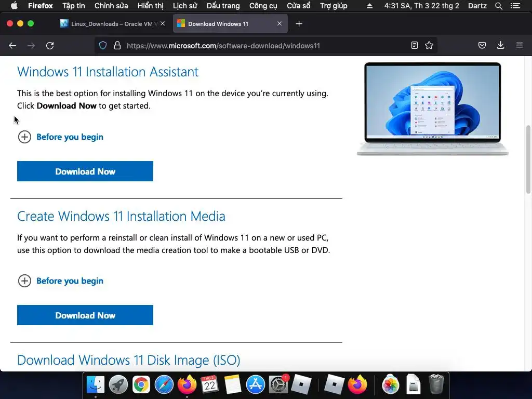
Task: Open the Firefox application menu
Action: pos(41,6)
